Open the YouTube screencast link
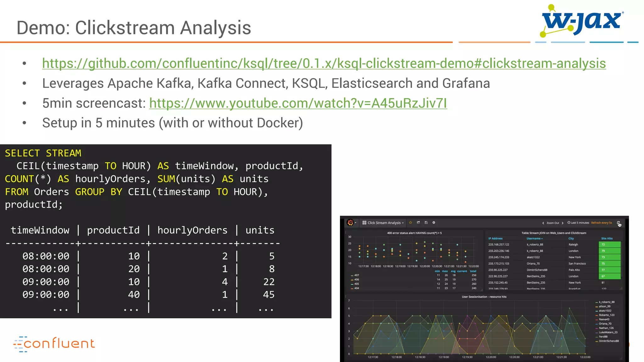This screenshot has width=644, height=362. (x=298, y=103)
